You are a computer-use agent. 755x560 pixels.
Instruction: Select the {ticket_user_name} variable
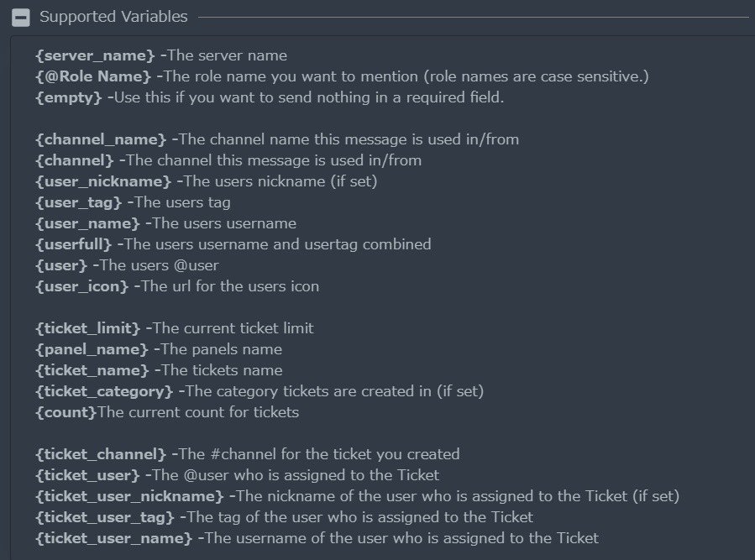114,538
